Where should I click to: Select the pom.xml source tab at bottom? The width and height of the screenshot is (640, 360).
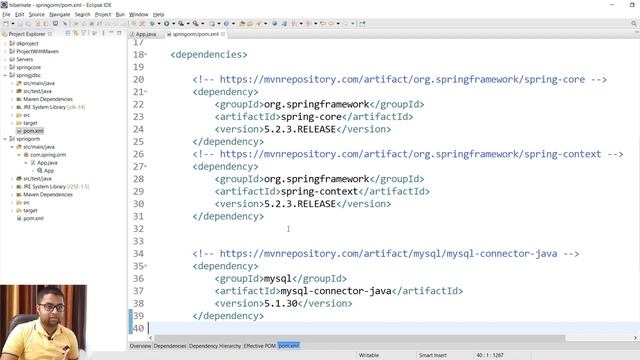289,346
